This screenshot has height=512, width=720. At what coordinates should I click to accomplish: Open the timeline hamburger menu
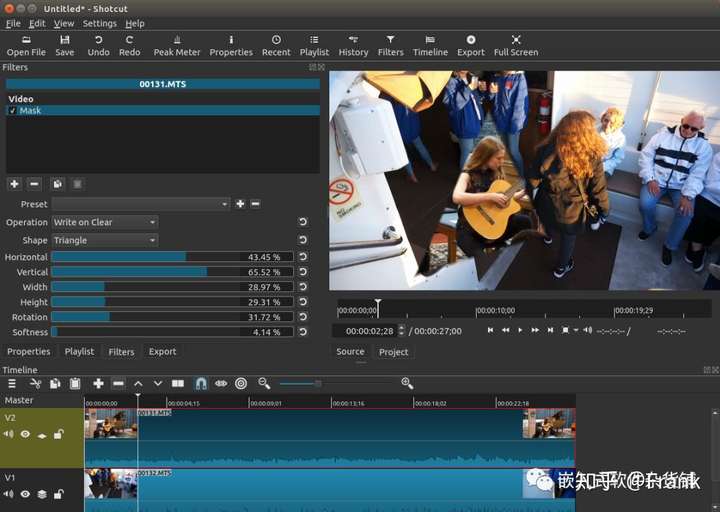tap(12, 383)
